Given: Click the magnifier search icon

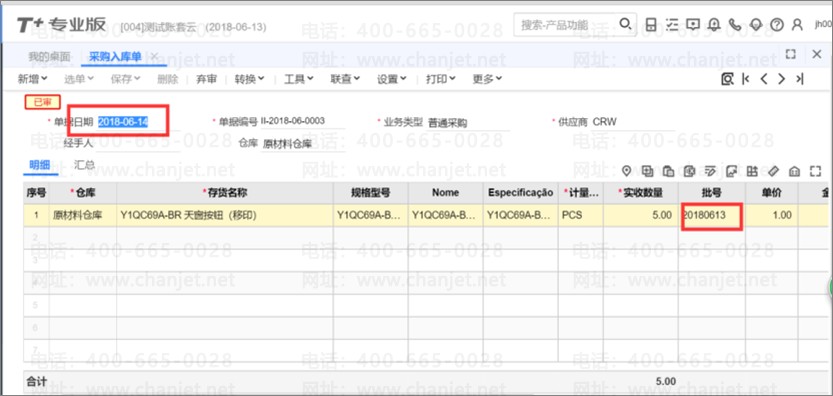Looking at the screenshot, I should (x=626, y=24).
